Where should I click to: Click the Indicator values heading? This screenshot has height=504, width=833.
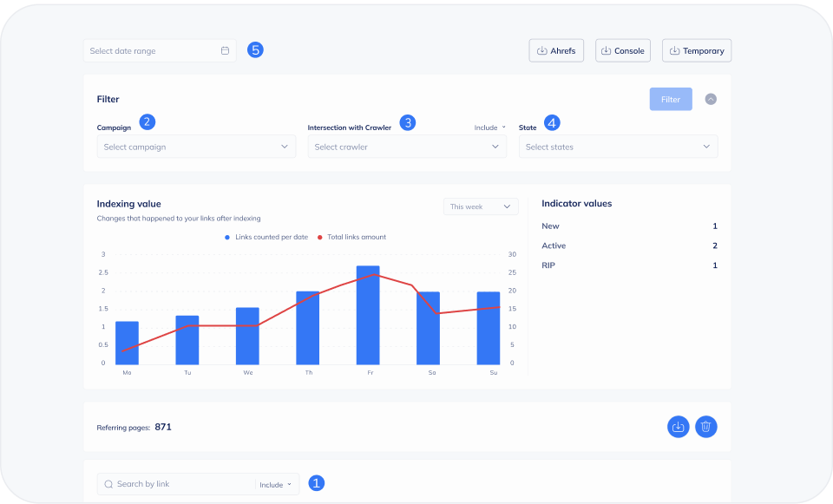coord(576,203)
